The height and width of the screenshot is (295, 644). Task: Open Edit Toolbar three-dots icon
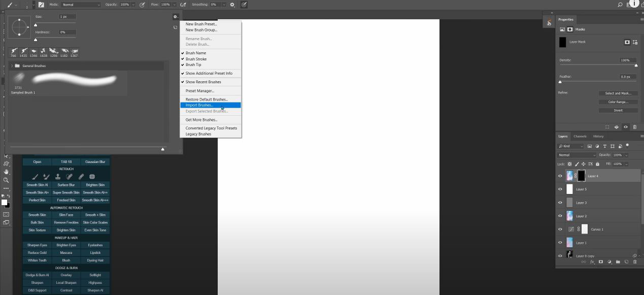coord(6,188)
